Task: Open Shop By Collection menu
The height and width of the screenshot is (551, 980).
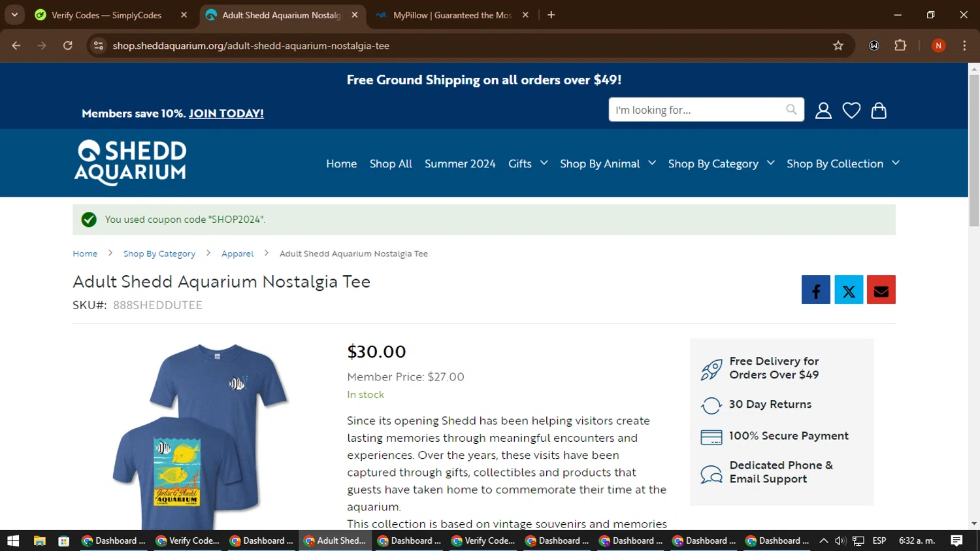Action: click(835, 163)
